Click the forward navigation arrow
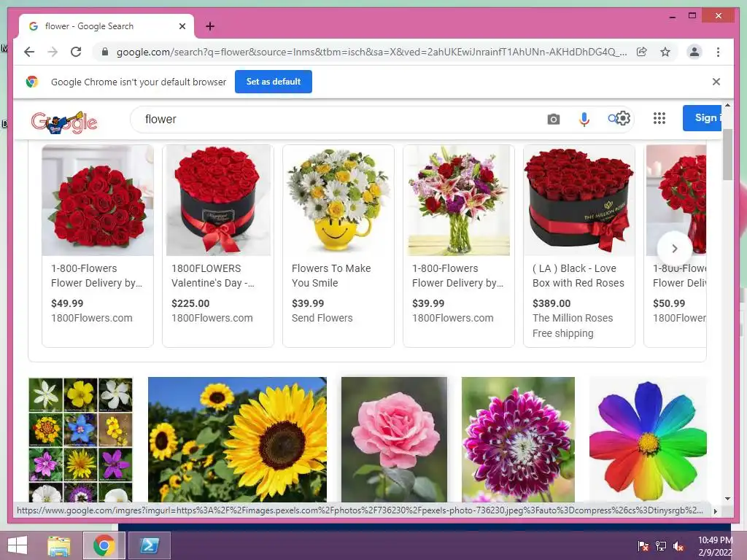Screen dimensions: 747x560 click(53, 52)
